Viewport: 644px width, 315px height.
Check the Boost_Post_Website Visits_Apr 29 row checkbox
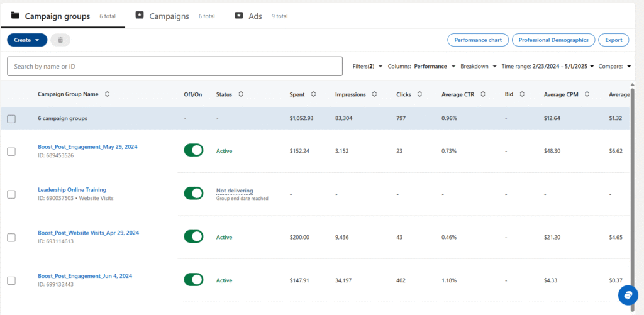click(11, 238)
